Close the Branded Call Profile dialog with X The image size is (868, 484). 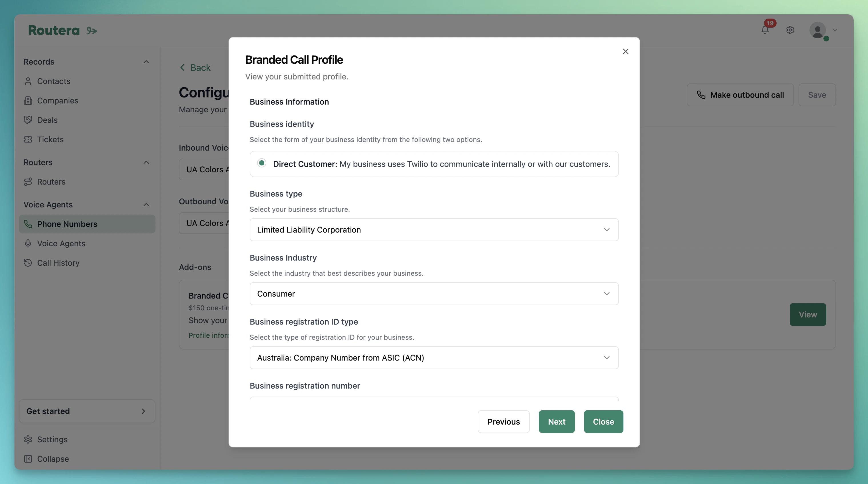coord(625,51)
